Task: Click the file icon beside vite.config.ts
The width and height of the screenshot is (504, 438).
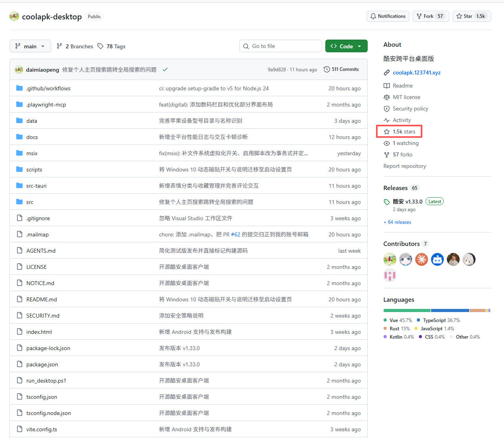Action: [x=19, y=429]
